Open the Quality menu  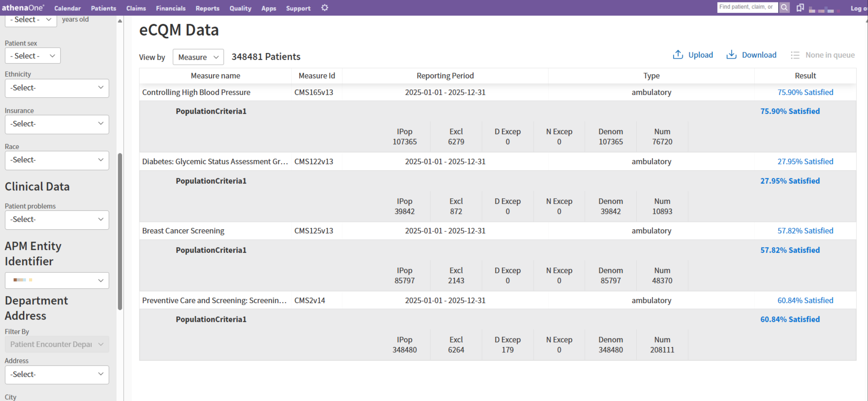point(240,8)
